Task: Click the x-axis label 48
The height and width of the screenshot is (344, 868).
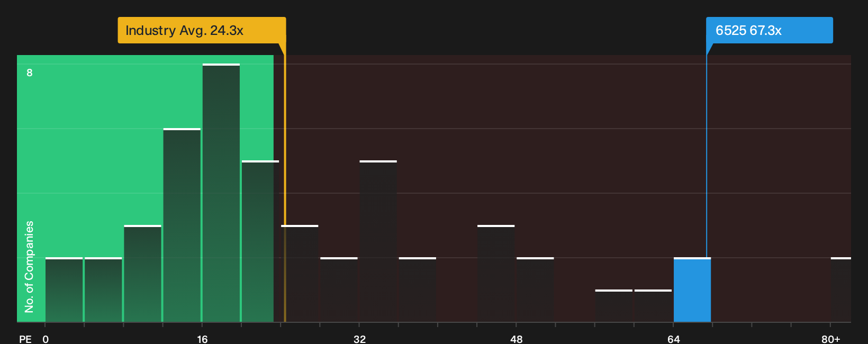Action: [516, 339]
